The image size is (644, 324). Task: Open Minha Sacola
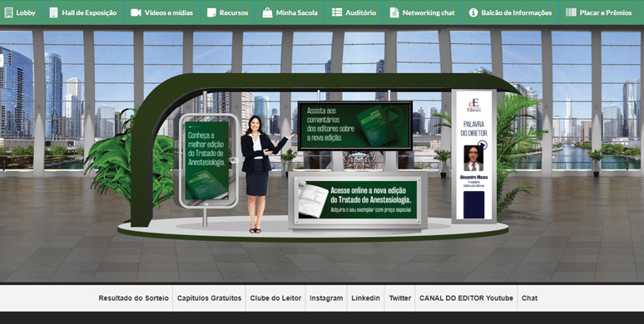pos(290,12)
